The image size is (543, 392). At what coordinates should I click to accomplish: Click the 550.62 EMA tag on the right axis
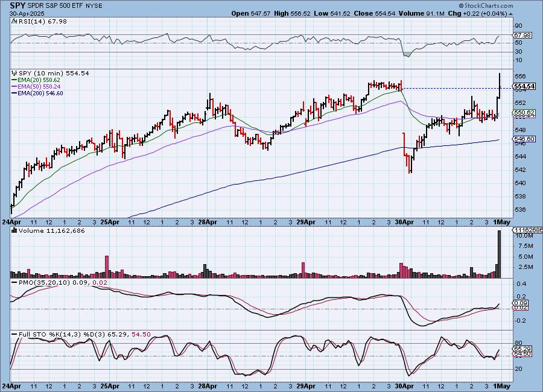tap(524, 113)
